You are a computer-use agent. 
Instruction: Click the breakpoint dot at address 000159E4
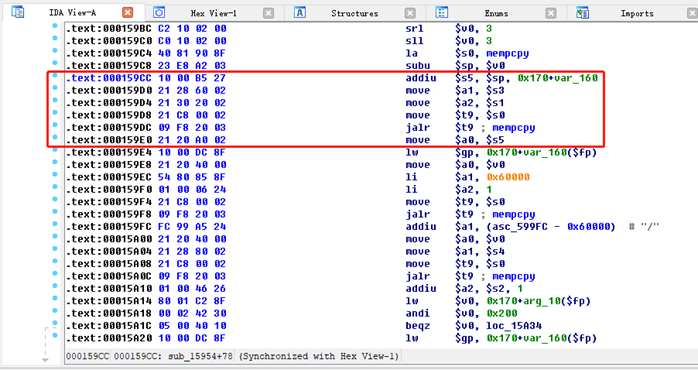pyautogui.click(x=55, y=150)
